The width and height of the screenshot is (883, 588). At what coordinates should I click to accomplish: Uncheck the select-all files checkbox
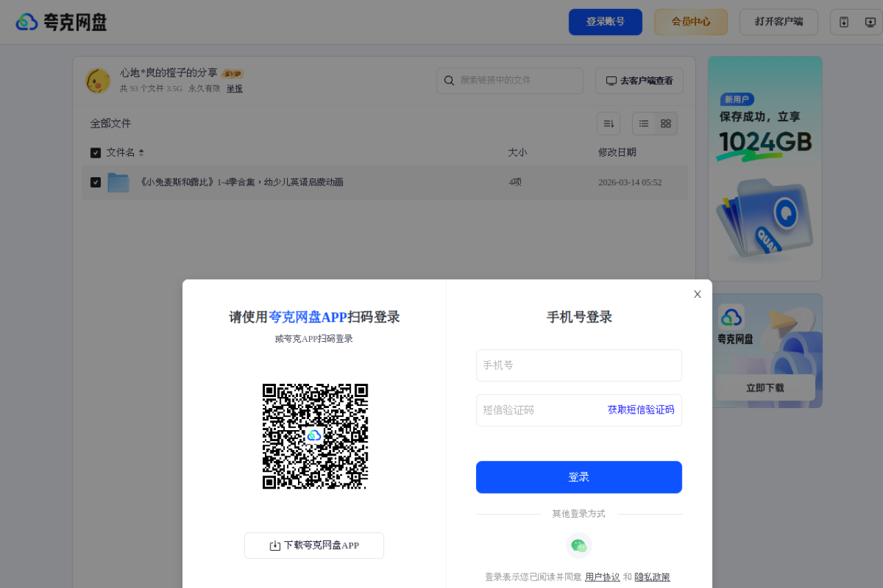[x=96, y=152]
